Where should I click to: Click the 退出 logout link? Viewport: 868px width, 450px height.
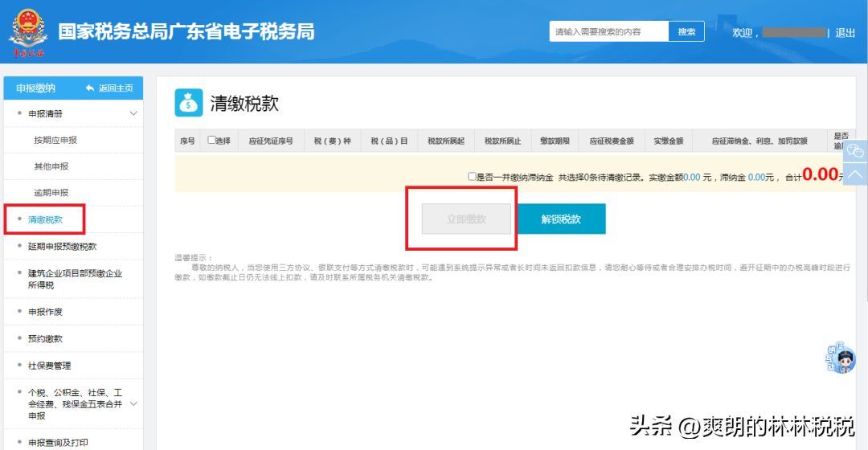[x=845, y=33]
